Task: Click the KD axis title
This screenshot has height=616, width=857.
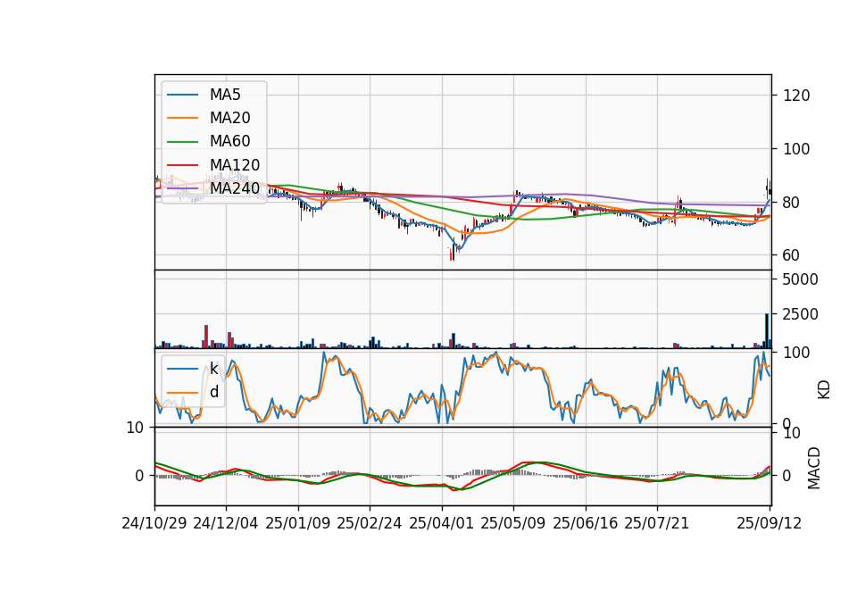Action: click(824, 389)
